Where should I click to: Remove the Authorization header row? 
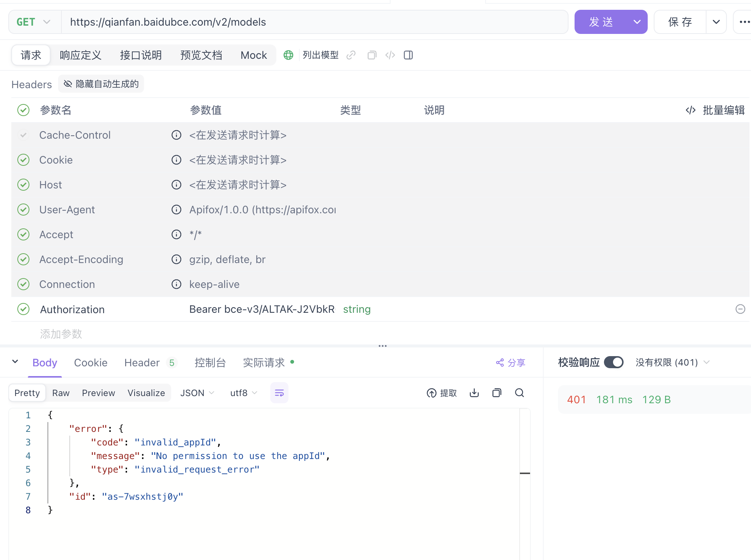click(x=740, y=309)
